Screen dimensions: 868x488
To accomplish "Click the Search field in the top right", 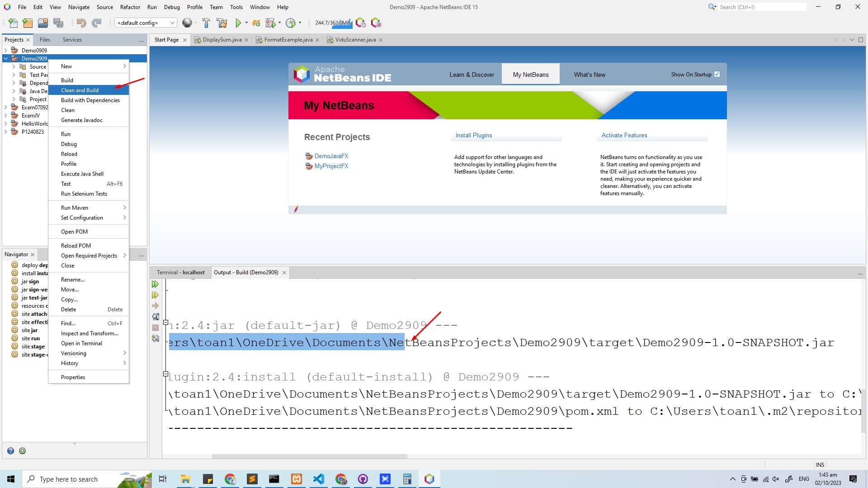I will 762,7.
